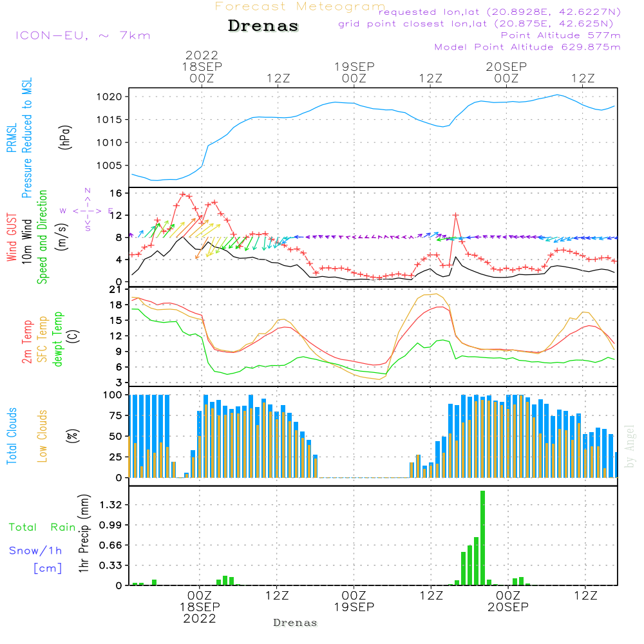The image size is (644, 644).
Task: Click the 12 m/s gust spike on 19SEP afternoon
Action: click(455, 215)
